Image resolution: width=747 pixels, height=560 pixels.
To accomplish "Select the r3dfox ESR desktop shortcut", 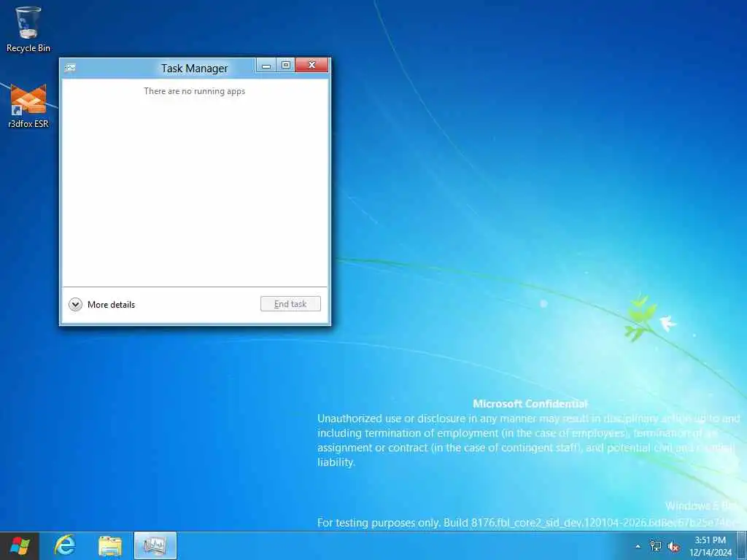I will pyautogui.click(x=28, y=106).
